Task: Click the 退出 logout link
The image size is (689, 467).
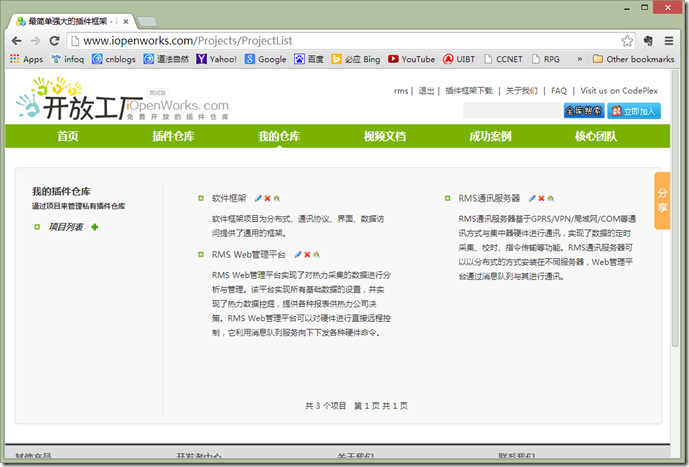Action: coord(426,91)
